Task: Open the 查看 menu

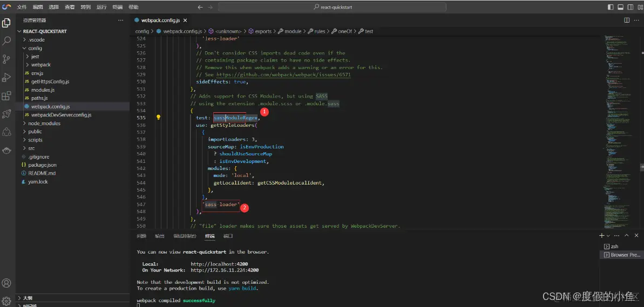Action: (x=70, y=8)
